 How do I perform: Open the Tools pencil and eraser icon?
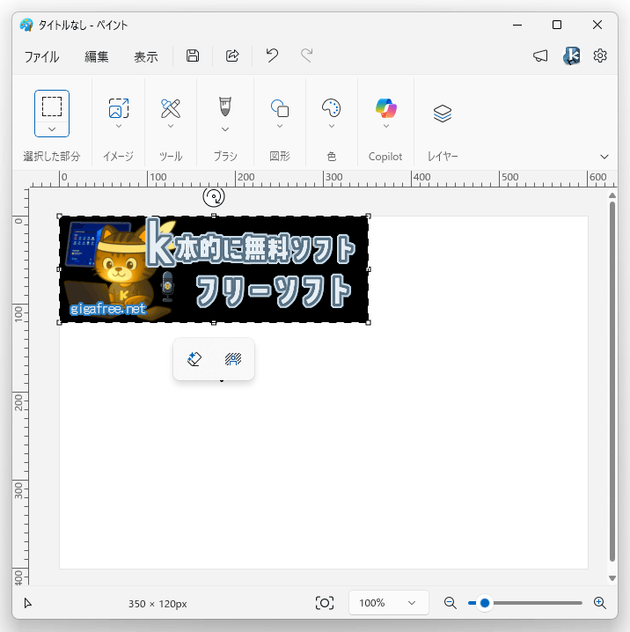(x=170, y=108)
